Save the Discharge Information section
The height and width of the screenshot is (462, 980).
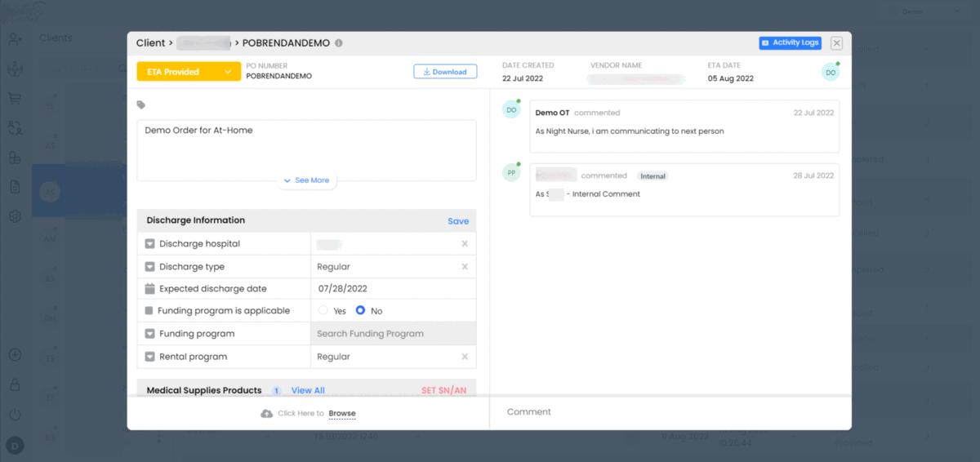[x=457, y=221]
